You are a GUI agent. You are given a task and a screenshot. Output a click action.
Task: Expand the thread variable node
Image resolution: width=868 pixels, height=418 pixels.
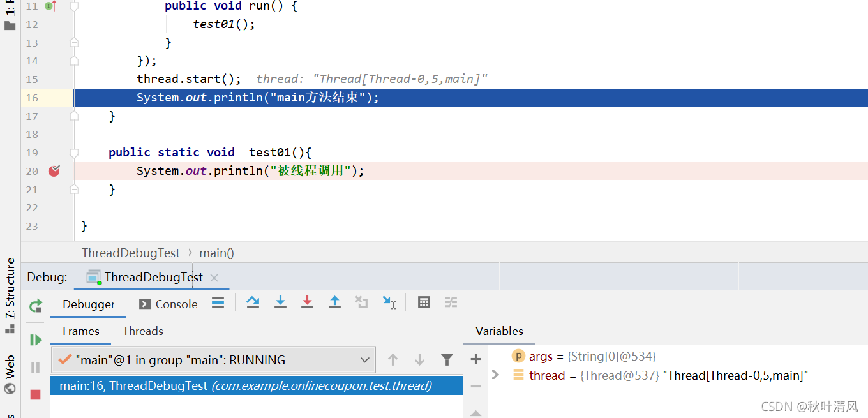[x=496, y=375]
